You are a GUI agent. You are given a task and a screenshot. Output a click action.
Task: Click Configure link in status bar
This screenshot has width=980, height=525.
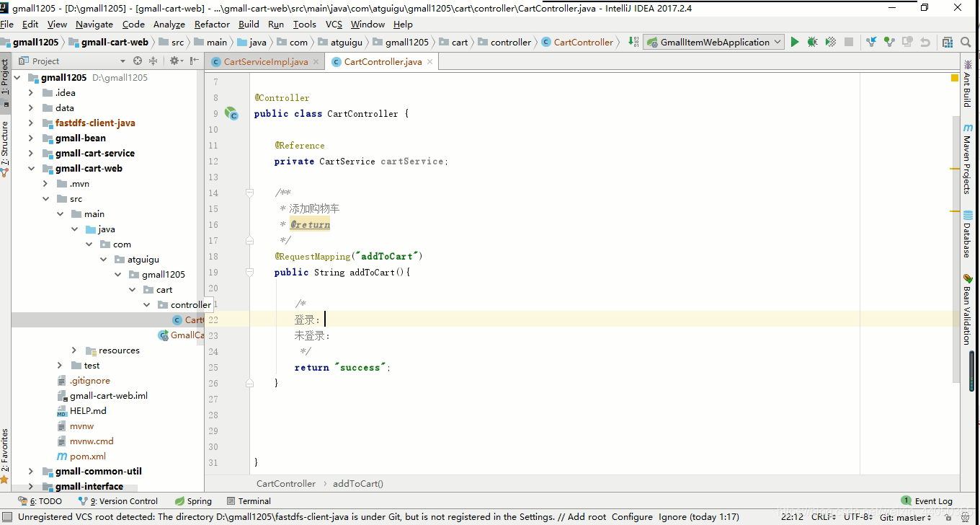pyautogui.click(x=632, y=516)
